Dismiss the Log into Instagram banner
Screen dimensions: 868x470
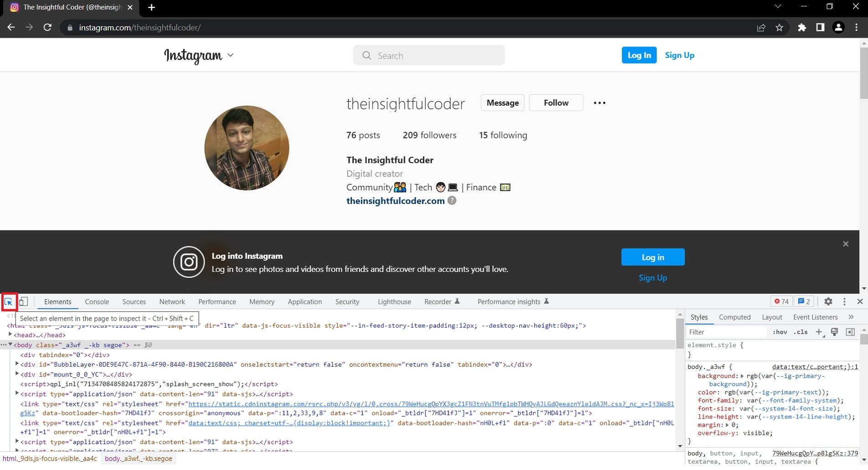click(846, 244)
